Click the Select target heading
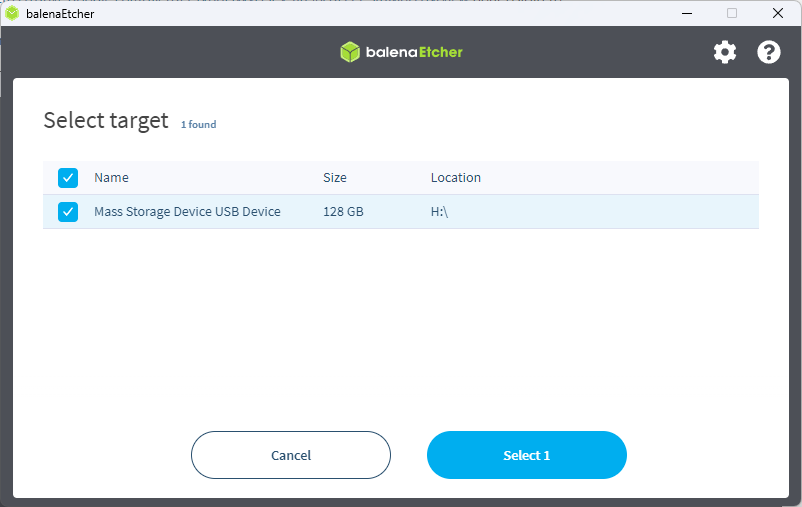The height and width of the screenshot is (507, 802). [106, 121]
